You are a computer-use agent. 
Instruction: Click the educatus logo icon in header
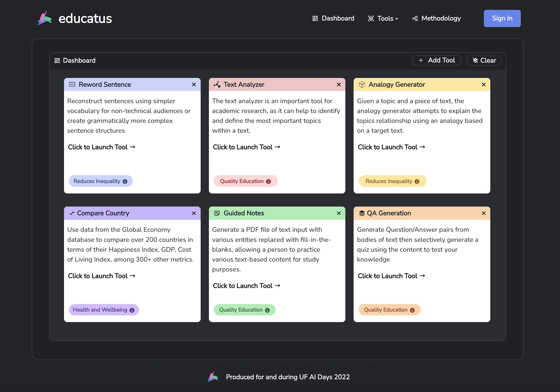45,18
